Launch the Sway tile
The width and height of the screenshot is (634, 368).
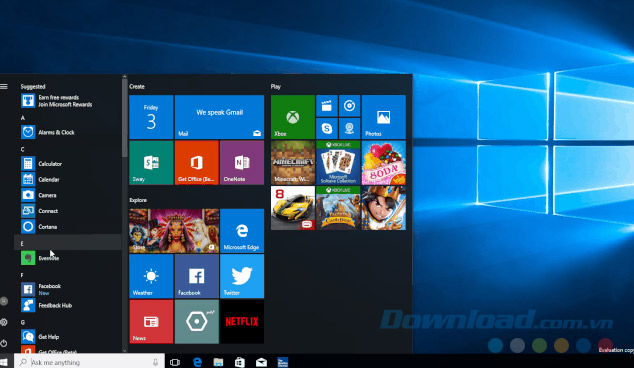[x=151, y=163]
